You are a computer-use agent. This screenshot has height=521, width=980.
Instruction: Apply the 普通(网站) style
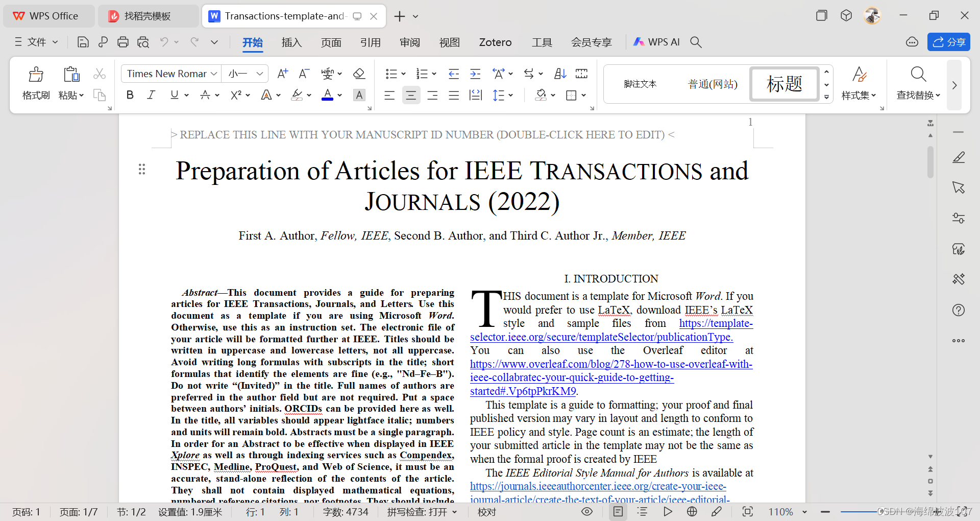pos(713,84)
